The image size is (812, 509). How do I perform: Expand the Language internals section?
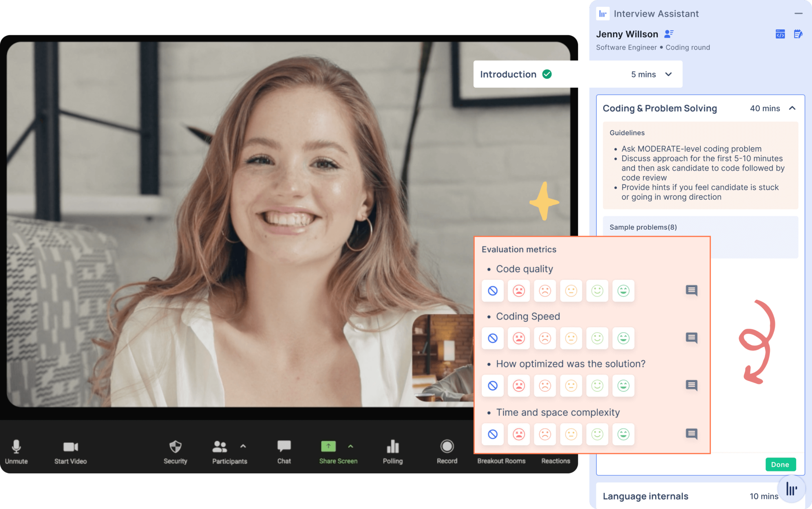[x=690, y=496]
